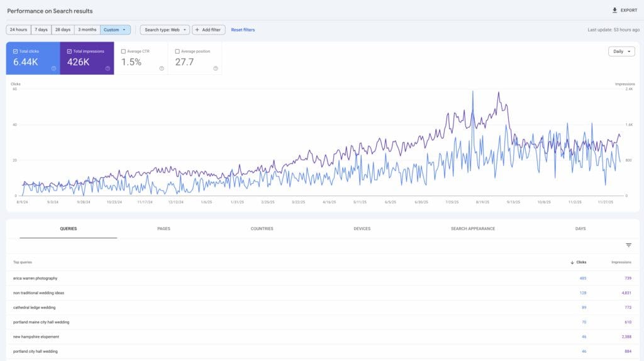Click help icon on Total impressions card

108,68
